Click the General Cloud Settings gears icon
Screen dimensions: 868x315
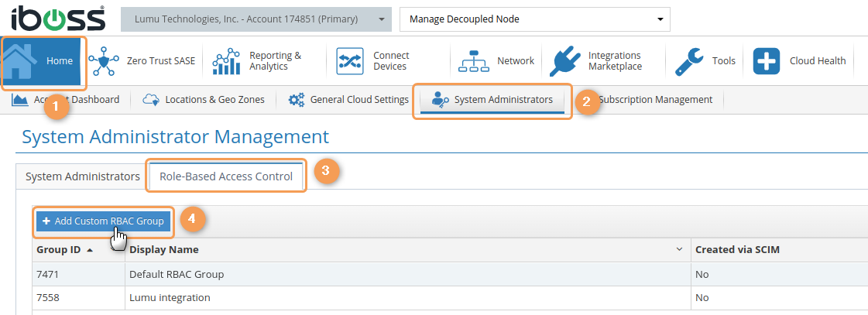tap(296, 100)
